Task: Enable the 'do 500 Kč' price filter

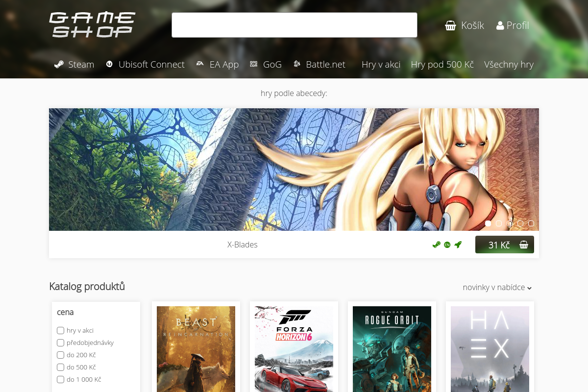Action: (x=61, y=367)
